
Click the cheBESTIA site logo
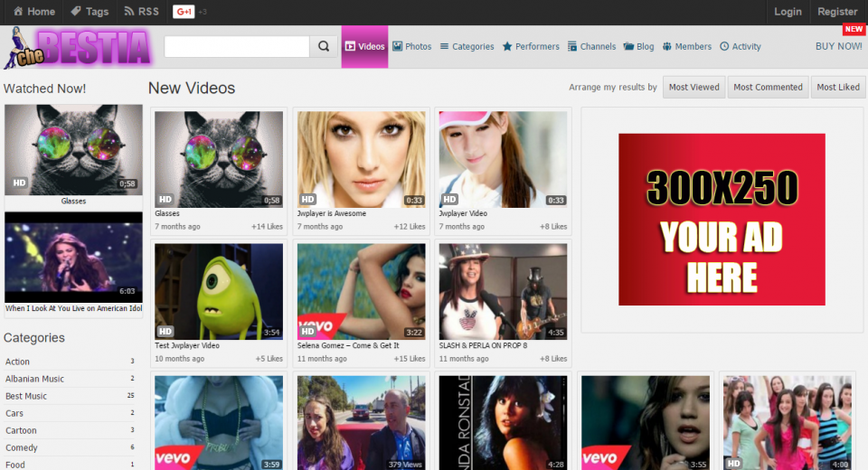coord(77,48)
